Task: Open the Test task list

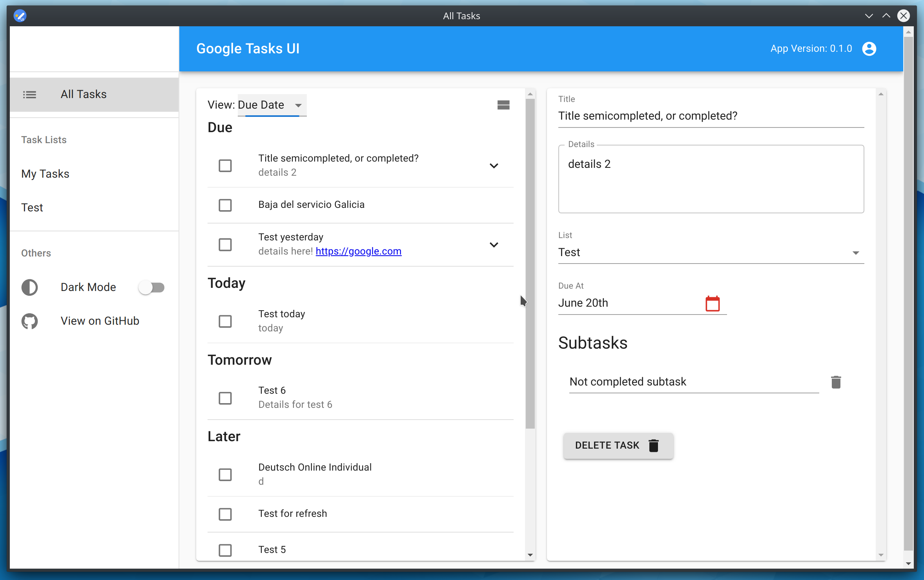Action: (x=94, y=207)
